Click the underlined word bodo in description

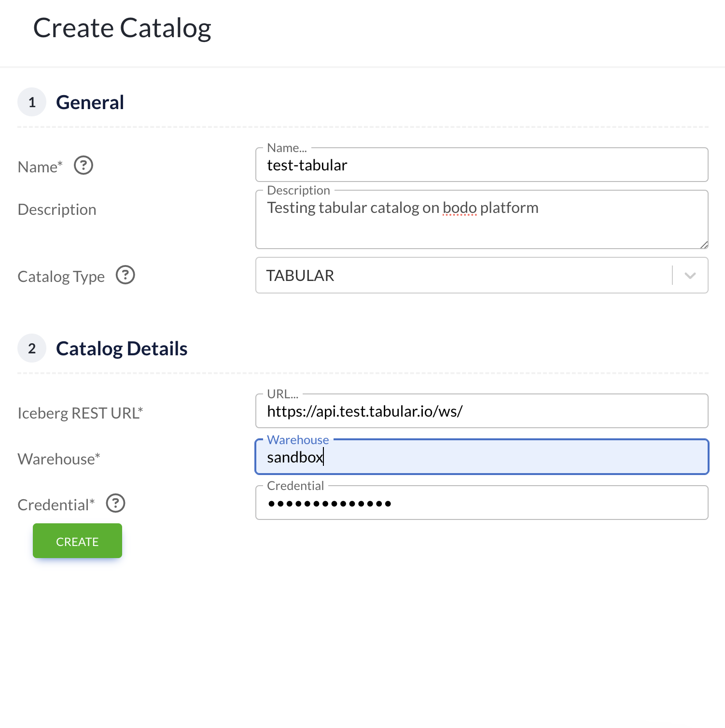[460, 208]
